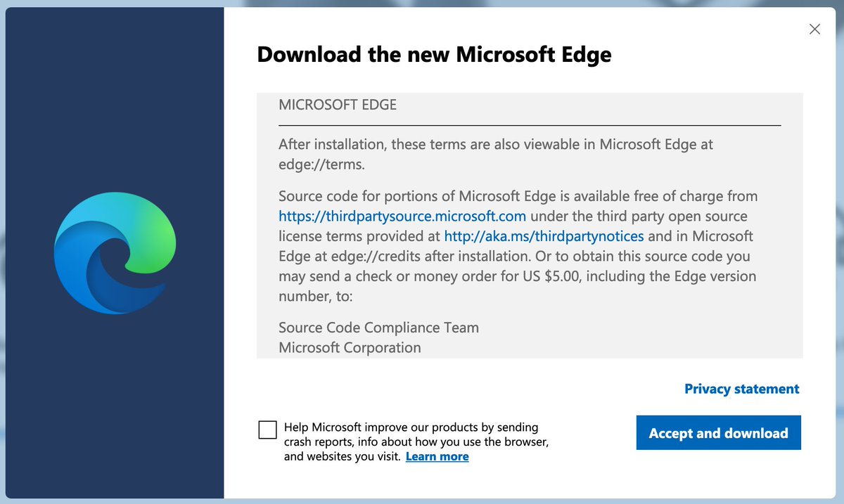
Task: Open the Privacy statement link
Action: tap(742, 389)
